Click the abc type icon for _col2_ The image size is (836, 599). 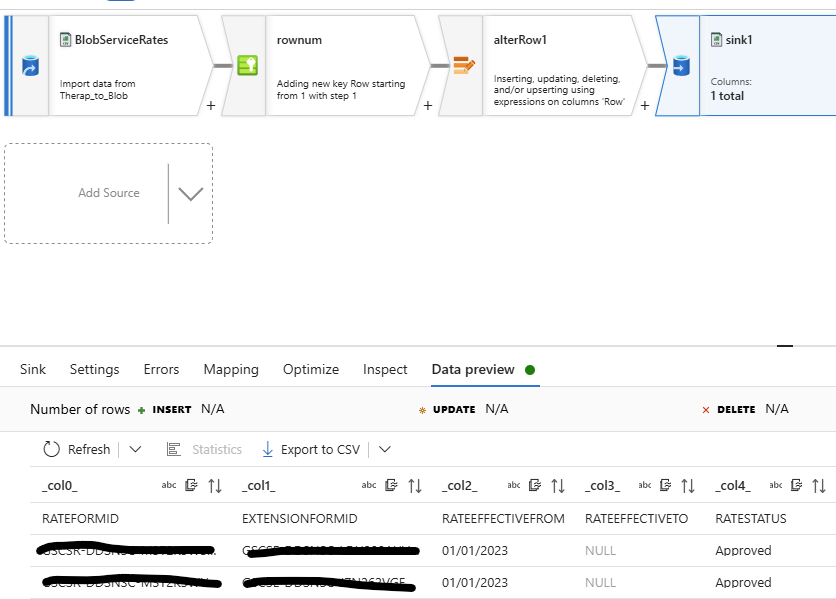pyautogui.click(x=514, y=485)
